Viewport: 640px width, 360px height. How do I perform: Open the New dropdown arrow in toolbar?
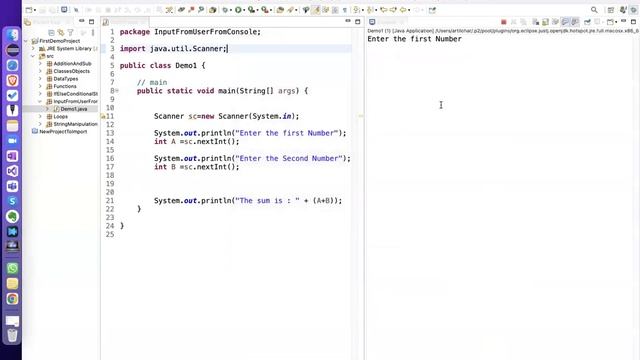(x=35, y=10)
